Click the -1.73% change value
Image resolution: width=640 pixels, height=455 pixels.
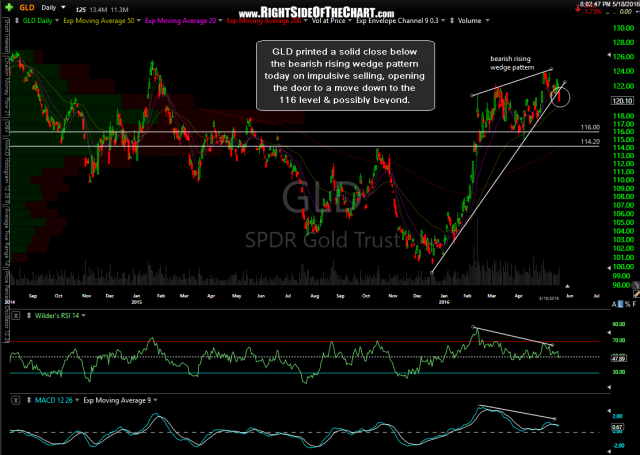tap(592, 11)
